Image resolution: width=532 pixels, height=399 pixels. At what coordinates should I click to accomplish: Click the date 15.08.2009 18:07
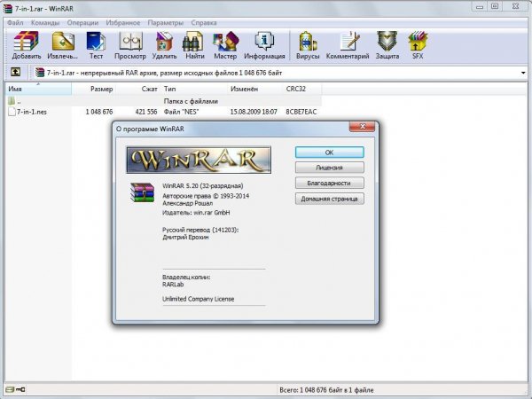click(254, 112)
